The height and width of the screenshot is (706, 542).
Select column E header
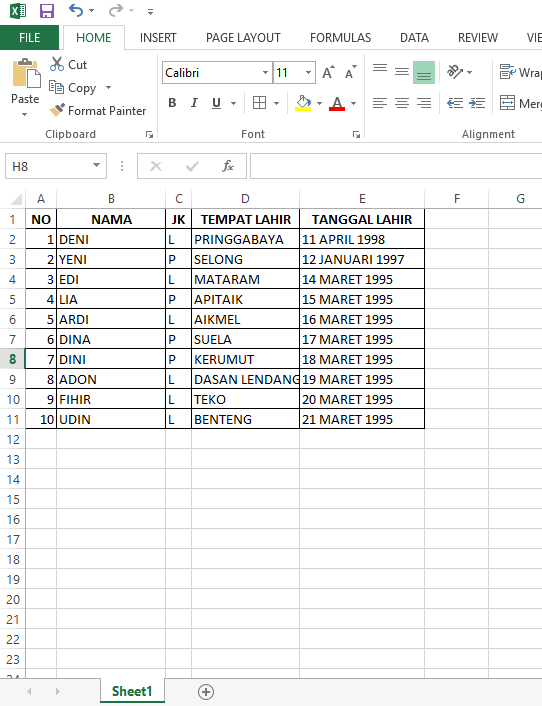[362, 199]
